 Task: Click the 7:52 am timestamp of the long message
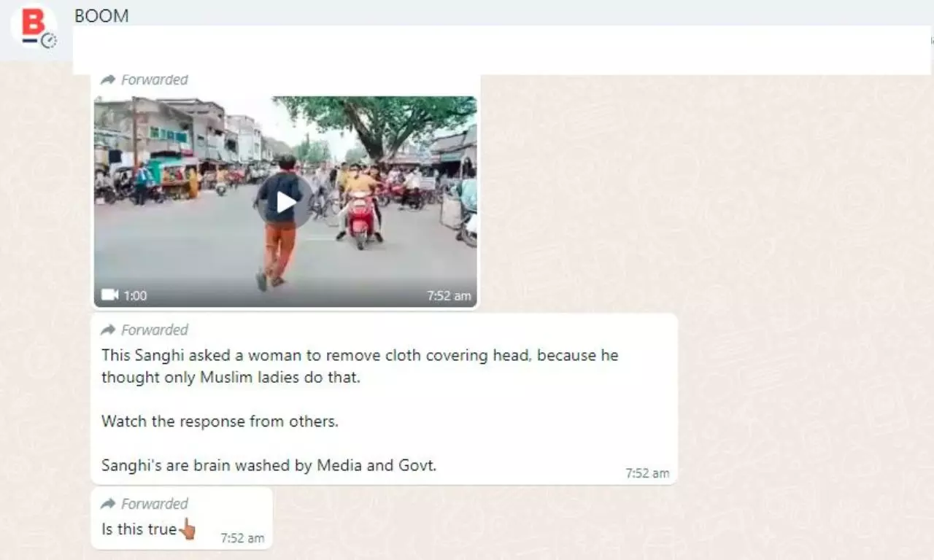[647, 473]
